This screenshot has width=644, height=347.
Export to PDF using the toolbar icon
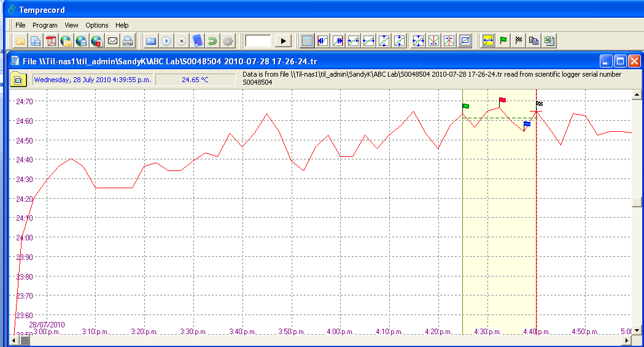(x=52, y=41)
